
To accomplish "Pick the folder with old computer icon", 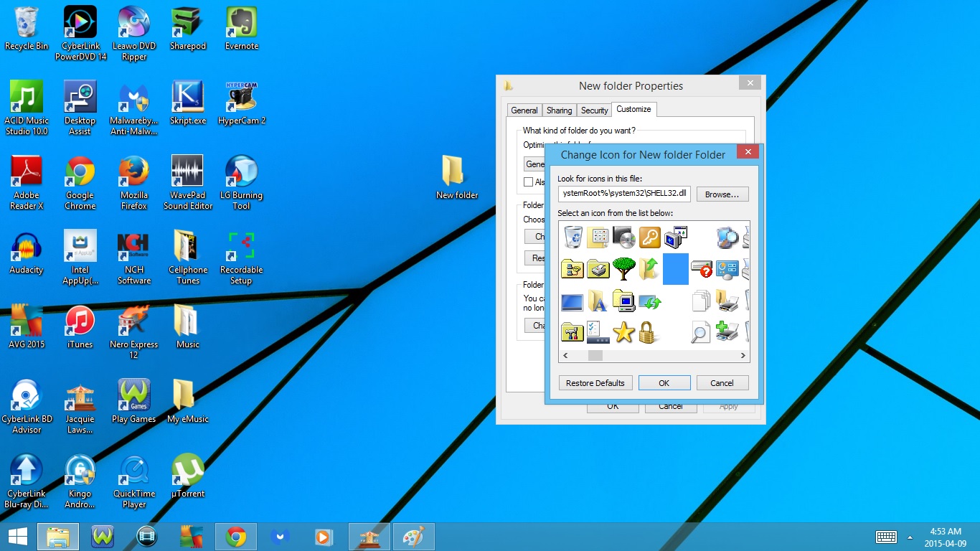I will point(623,300).
